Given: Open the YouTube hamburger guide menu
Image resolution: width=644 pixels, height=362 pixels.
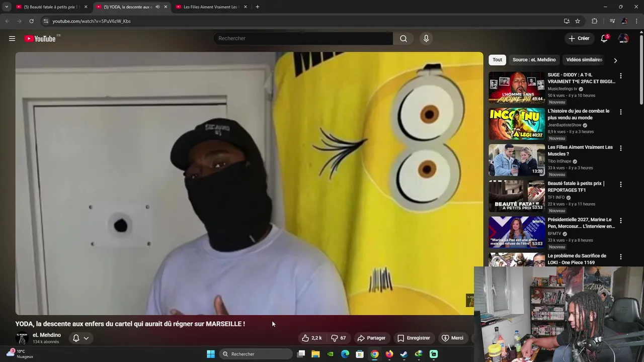Looking at the screenshot, I should 12,39.
